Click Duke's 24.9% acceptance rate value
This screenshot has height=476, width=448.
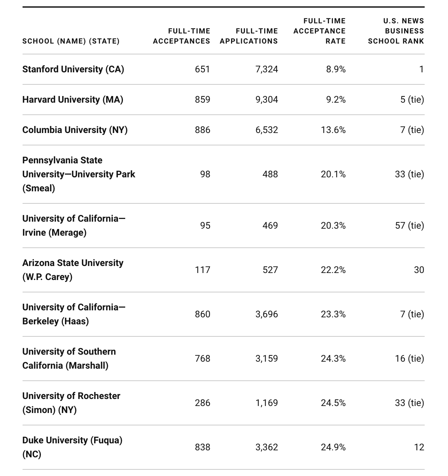click(333, 447)
